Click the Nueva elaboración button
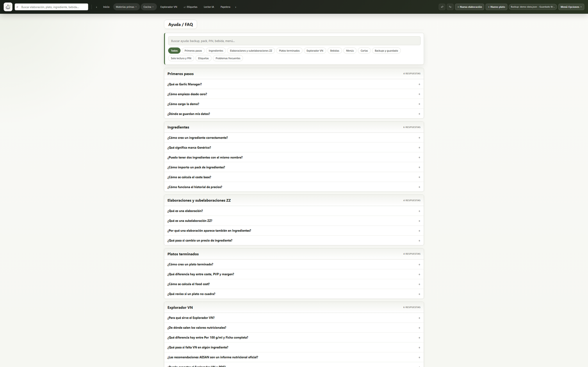Image resolution: width=588 pixels, height=367 pixels. click(470, 7)
